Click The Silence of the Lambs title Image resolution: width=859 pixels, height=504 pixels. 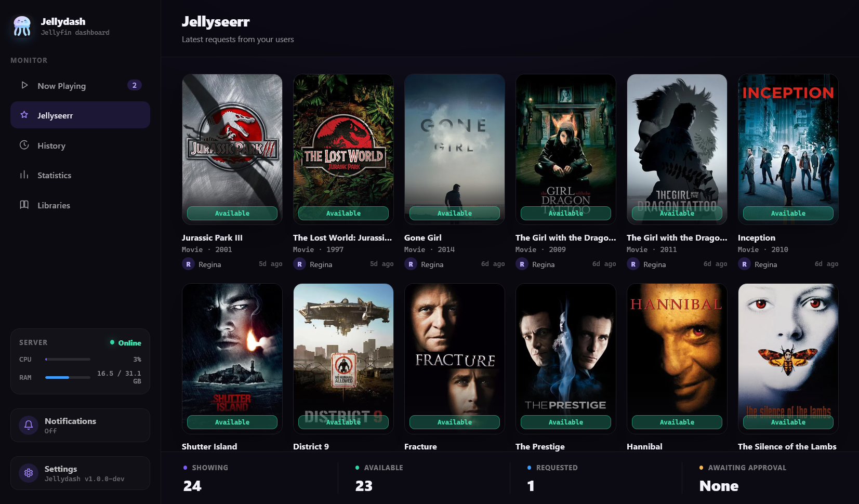pos(787,446)
